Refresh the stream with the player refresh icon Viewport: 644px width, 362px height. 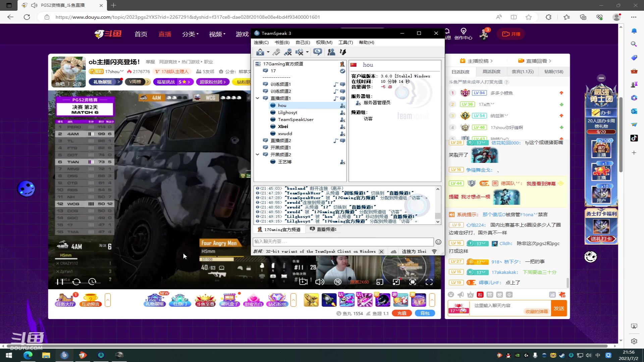pyautogui.click(x=76, y=282)
